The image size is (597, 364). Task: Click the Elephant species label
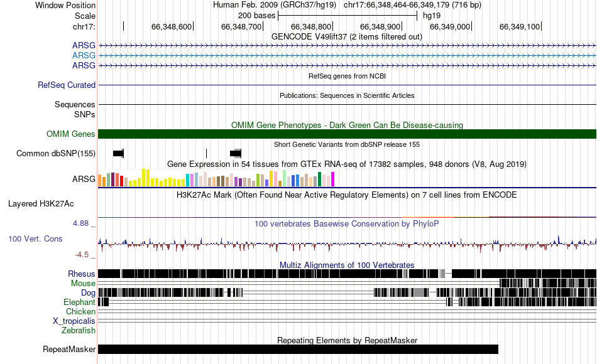[x=79, y=302]
